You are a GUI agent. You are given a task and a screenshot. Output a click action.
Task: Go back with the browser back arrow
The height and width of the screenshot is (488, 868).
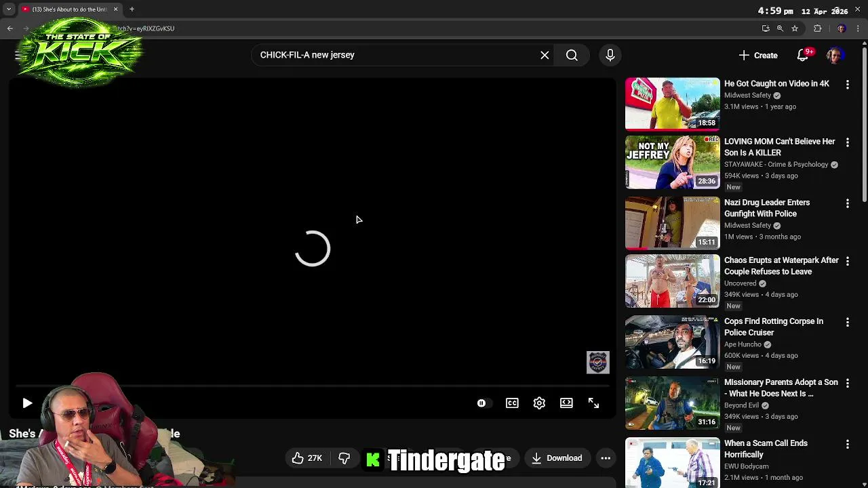10,28
